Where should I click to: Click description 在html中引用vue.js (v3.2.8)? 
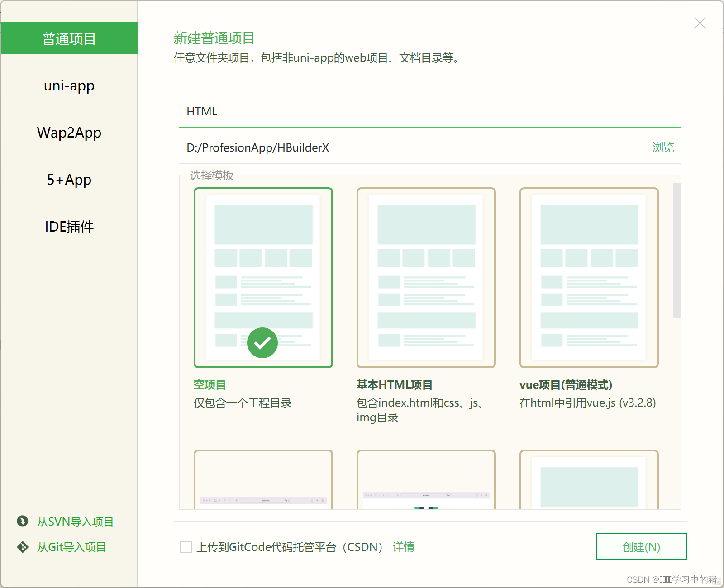[x=587, y=403]
